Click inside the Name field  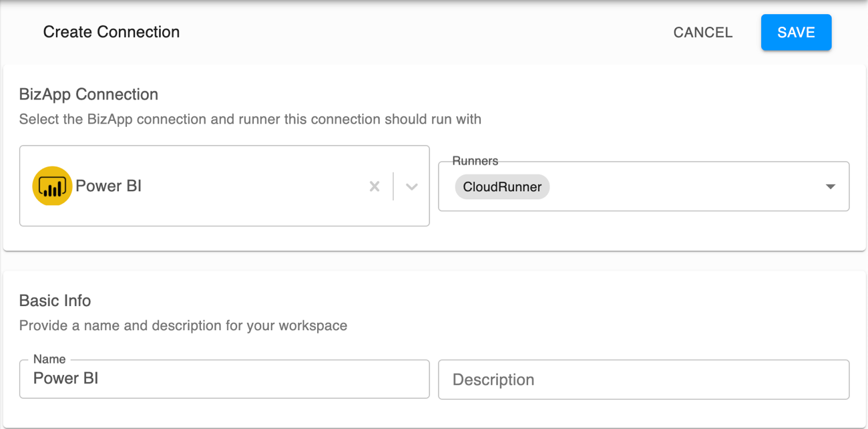pos(224,379)
